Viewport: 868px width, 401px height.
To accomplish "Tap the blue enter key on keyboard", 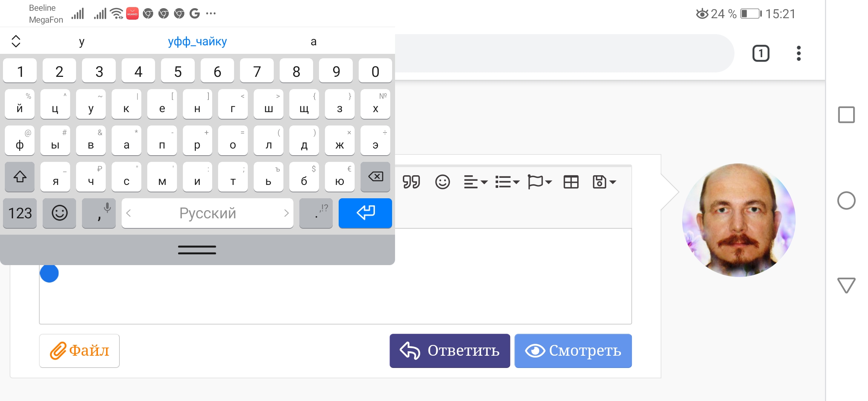I will click(365, 213).
